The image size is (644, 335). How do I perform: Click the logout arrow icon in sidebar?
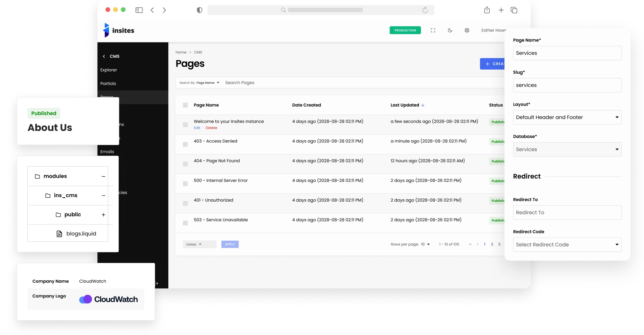tap(156, 283)
